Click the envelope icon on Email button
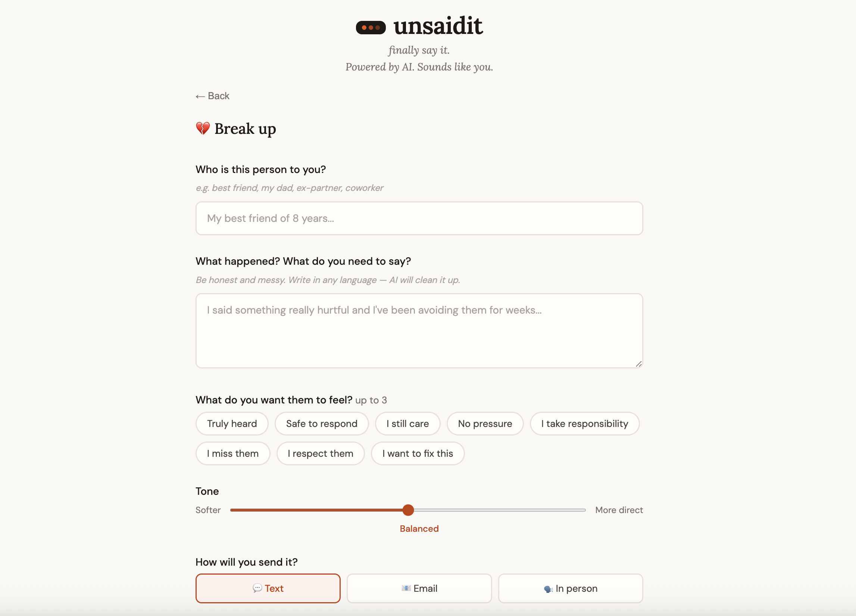Viewport: 856px width, 616px height. (x=406, y=588)
